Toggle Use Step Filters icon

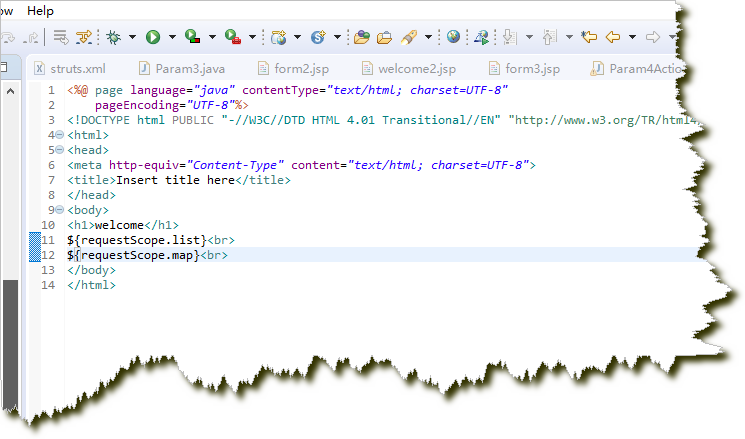pos(84,37)
